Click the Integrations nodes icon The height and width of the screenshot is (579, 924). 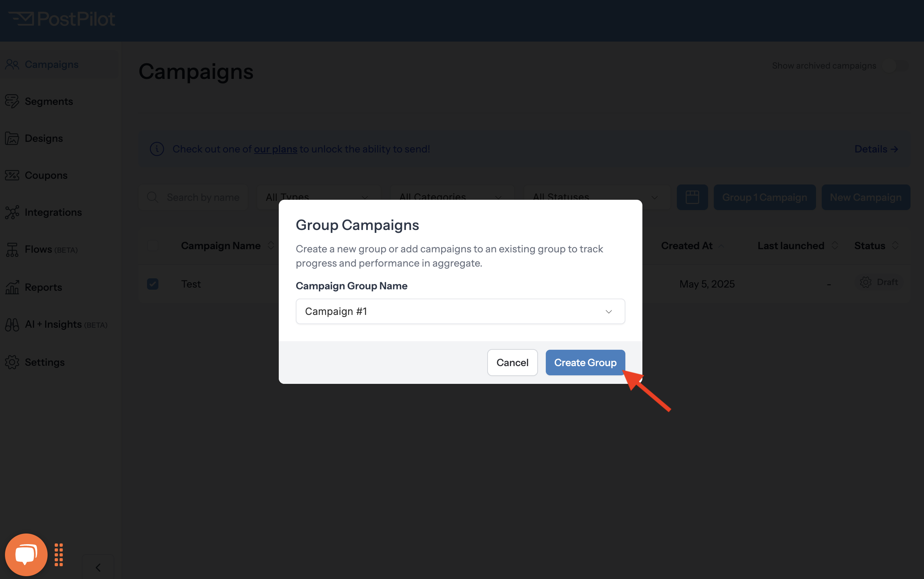12,212
